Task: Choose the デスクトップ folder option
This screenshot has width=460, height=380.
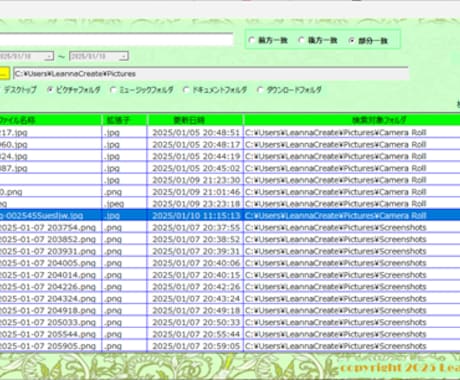Action: 18,90
